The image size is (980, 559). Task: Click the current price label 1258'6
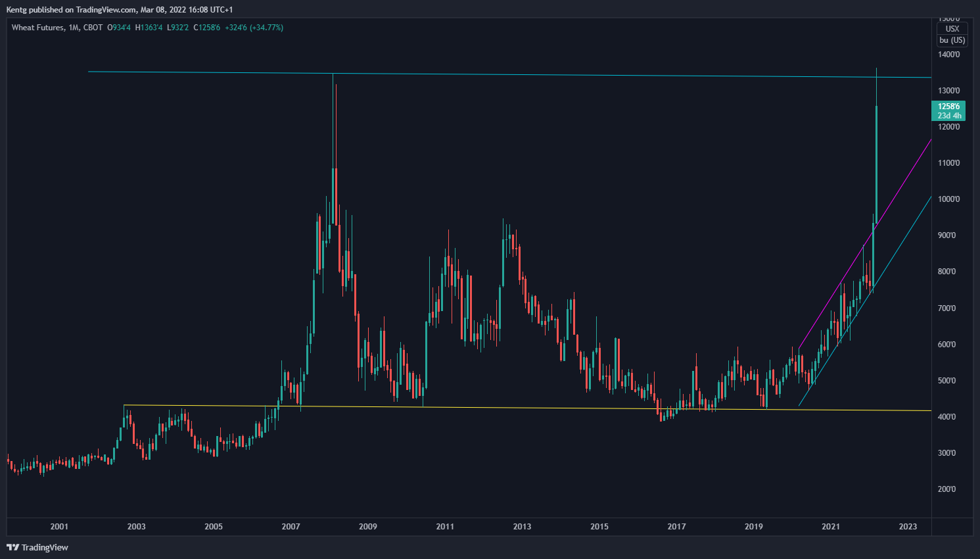tap(948, 107)
